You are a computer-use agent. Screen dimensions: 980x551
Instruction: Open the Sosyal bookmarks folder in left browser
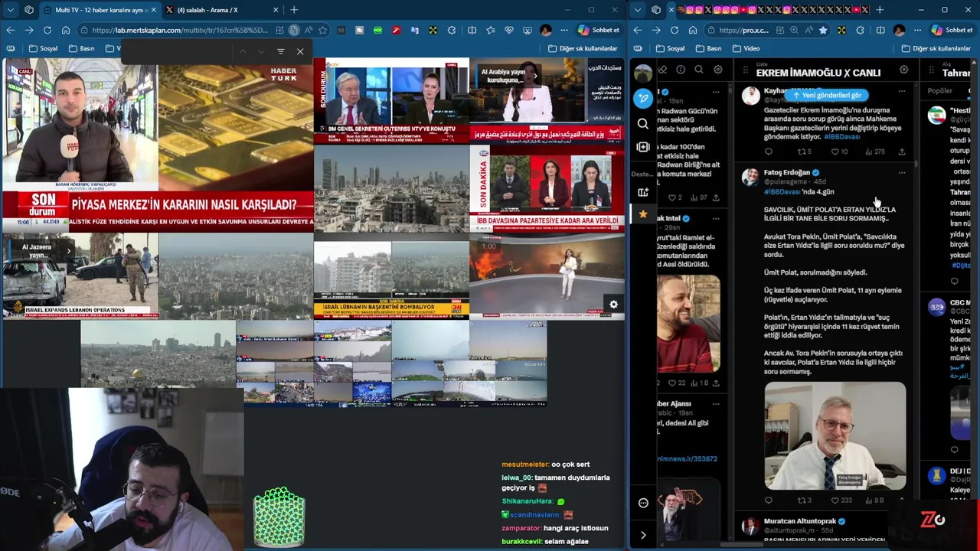43,48
